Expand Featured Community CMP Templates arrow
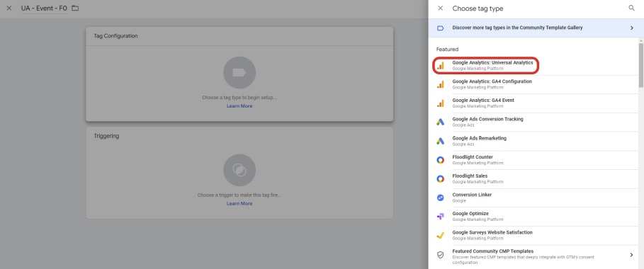Screen dimensions: 644x269 tap(632, 255)
